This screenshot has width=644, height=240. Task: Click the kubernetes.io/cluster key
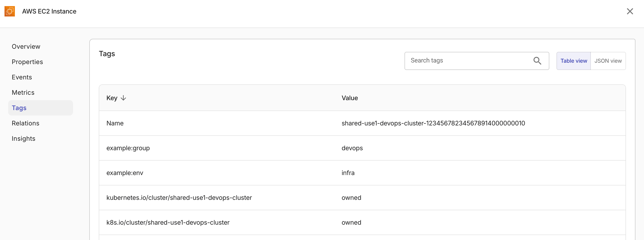[179, 198]
